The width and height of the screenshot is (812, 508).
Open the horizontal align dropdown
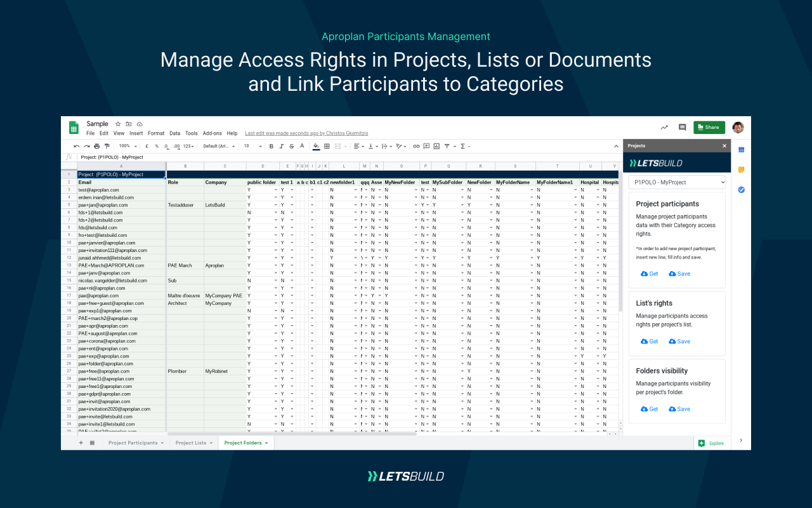click(358, 146)
